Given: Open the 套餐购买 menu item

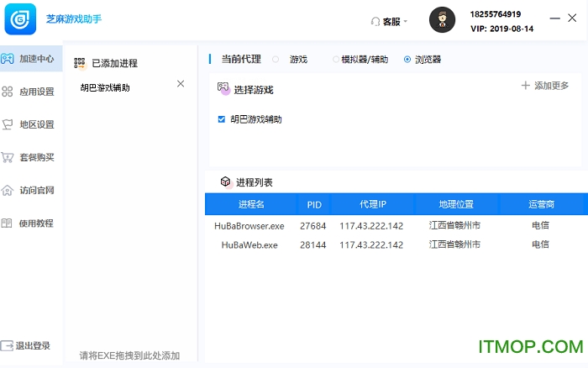Looking at the screenshot, I should [x=31, y=157].
